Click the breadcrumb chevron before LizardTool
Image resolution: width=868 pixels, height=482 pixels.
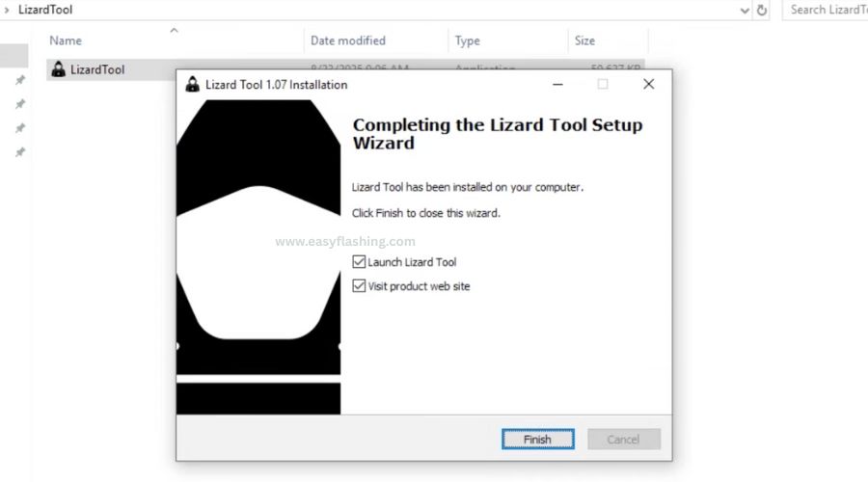point(7,10)
